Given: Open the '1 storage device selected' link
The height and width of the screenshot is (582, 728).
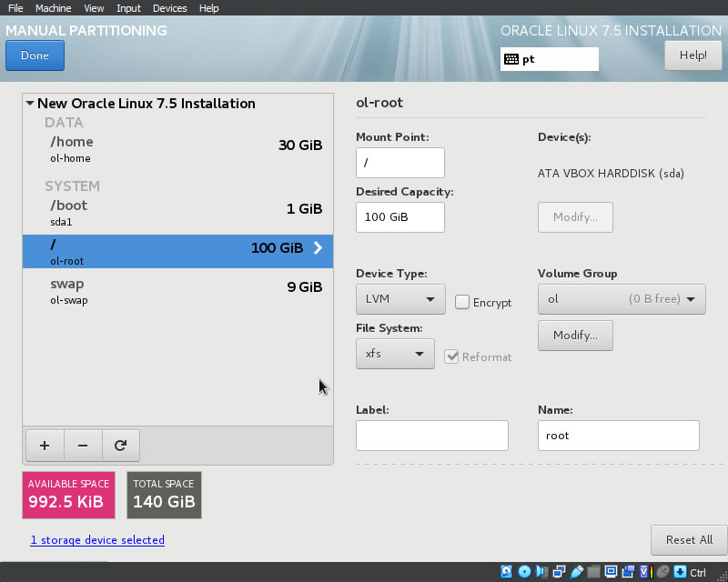Looking at the screenshot, I should pyautogui.click(x=97, y=540).
